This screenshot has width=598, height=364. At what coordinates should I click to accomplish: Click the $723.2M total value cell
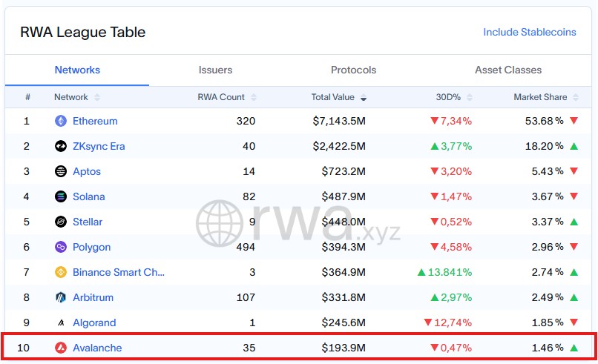click(x=344, y=171)
